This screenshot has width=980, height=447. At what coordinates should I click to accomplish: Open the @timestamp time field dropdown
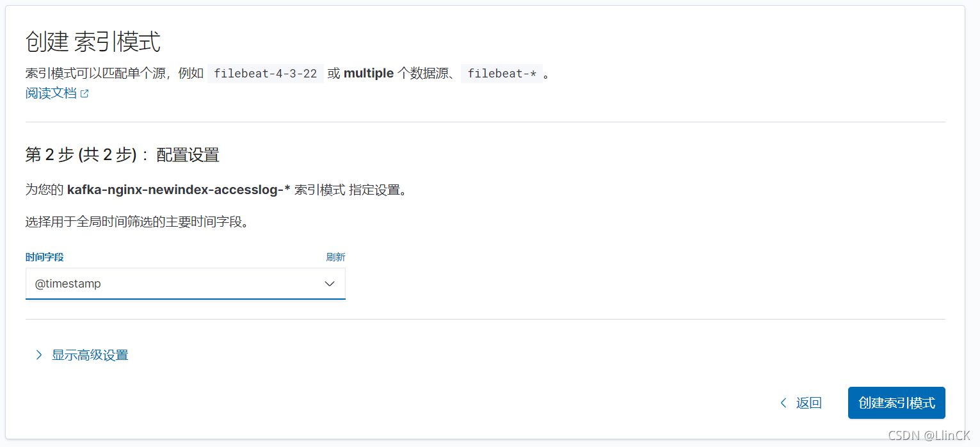tap(186, 284)
